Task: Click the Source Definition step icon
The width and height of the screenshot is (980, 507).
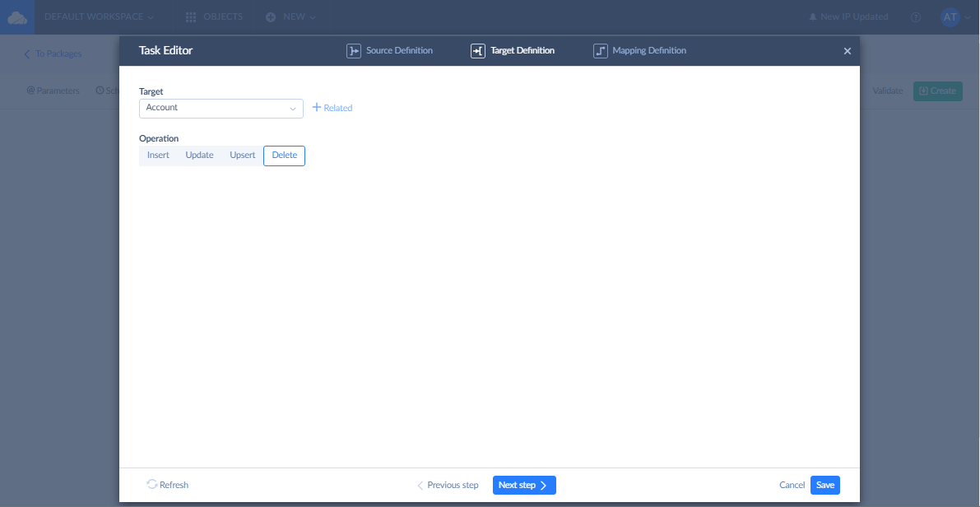Action: click(353, 51)
